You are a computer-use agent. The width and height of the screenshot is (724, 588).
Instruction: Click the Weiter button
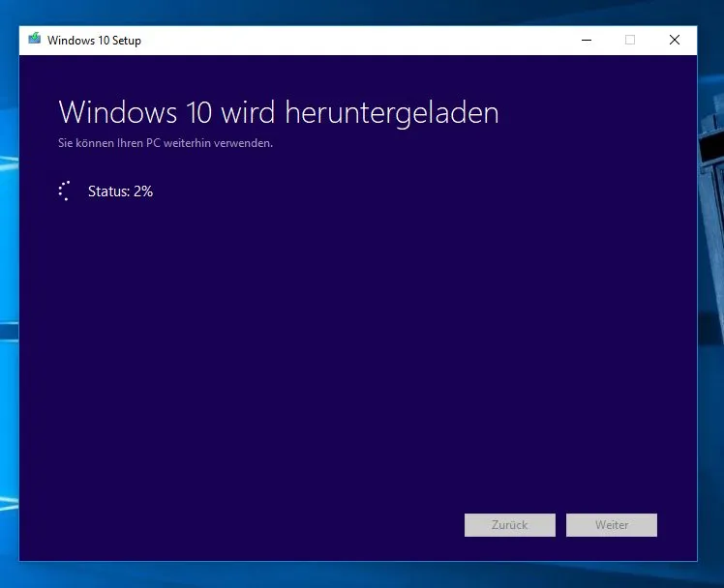pos(612,525)
